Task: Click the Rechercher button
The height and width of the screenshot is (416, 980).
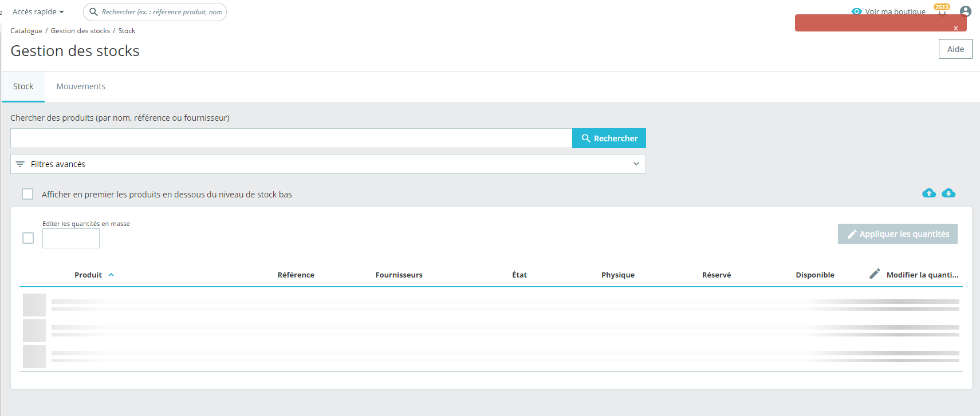Action: click(x=609, y=138)
